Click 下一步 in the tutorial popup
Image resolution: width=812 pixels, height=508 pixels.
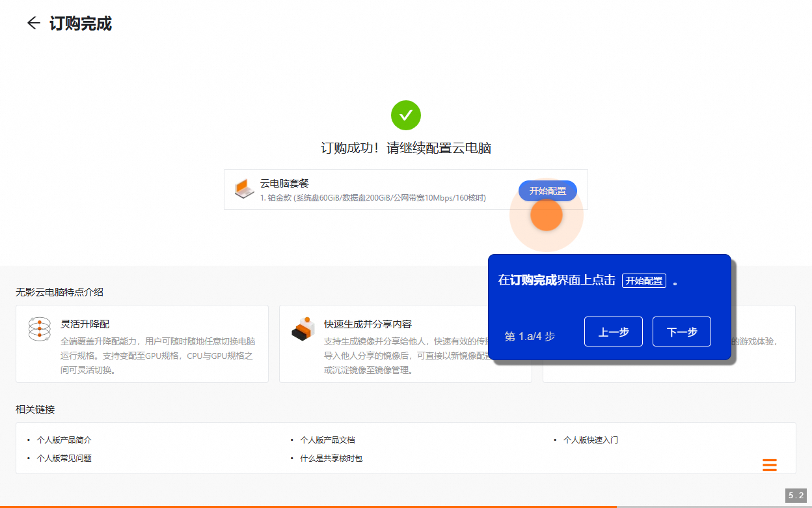[681, 332]
